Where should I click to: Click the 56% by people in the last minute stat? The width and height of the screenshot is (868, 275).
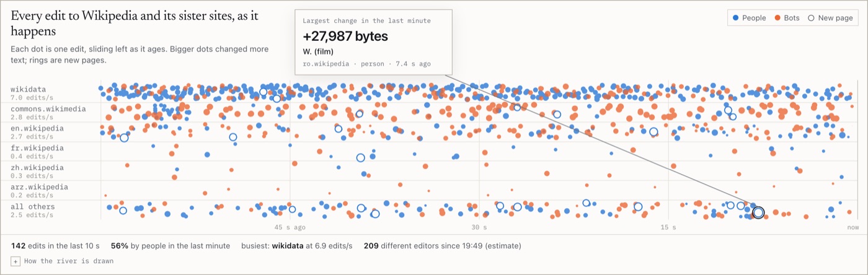pyautogui.click(x=170, y=246)
